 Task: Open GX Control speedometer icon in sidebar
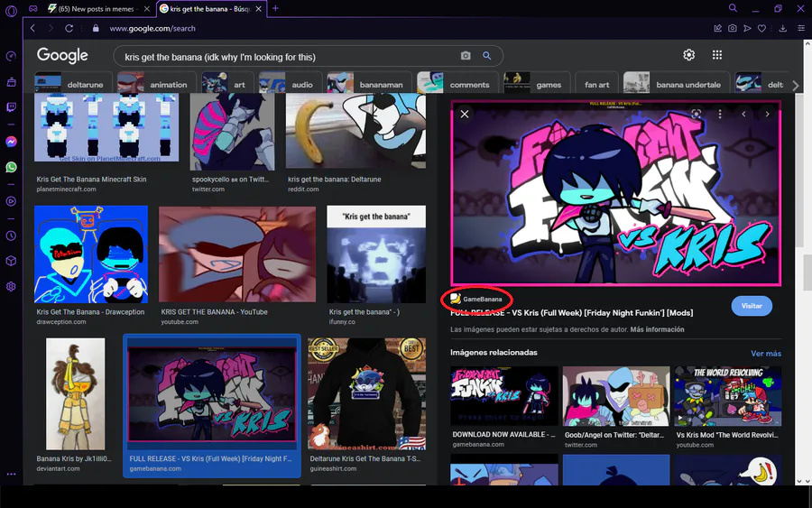point(11,56)
